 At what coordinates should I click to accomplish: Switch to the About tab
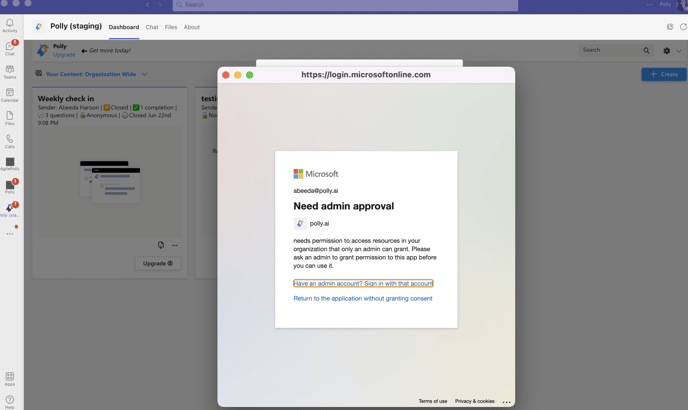coord(192,27)
